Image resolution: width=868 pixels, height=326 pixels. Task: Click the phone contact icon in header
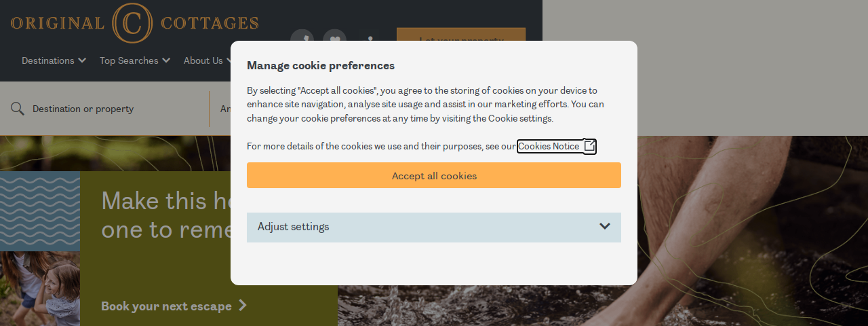click(302, 40)
